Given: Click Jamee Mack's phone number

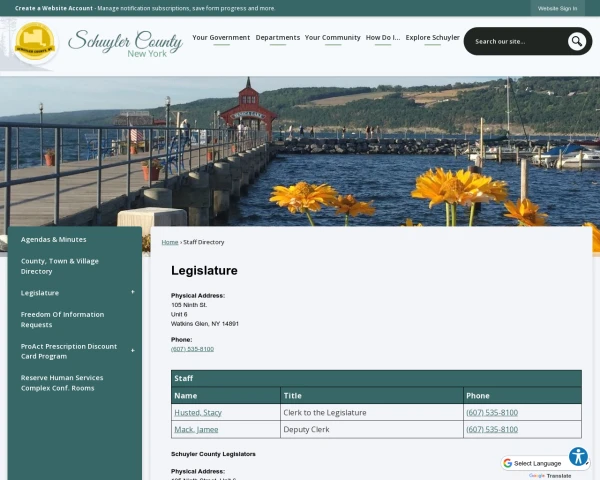Looking at the screenshot, I should (x=492, y=429).
